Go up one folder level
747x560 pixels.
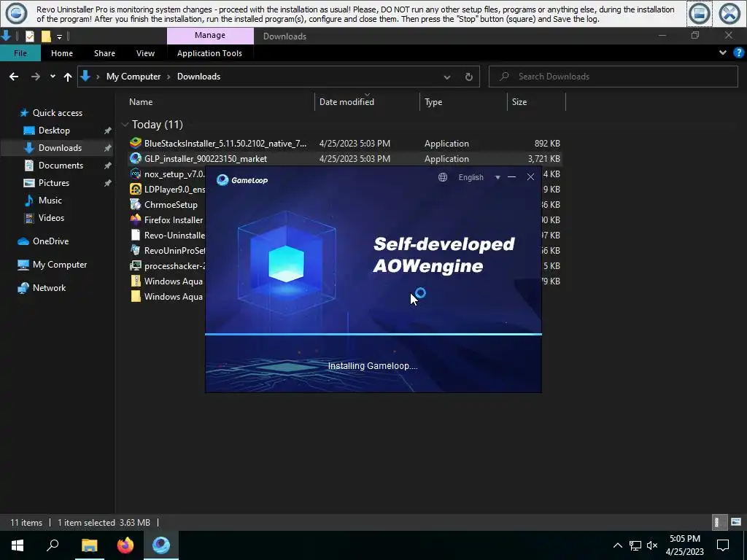tap(68, 77)
